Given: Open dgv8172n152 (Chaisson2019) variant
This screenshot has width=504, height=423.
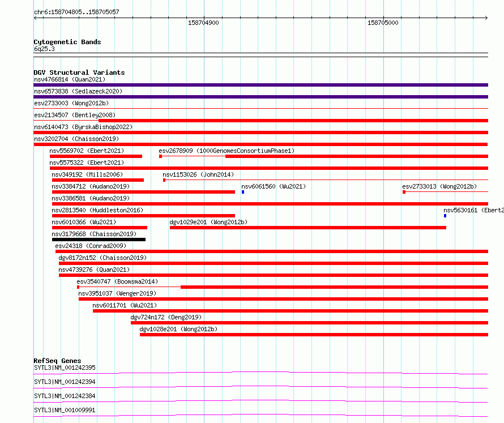Looking at the screenshot, I should pyautogui.click(x=102, y=258).
